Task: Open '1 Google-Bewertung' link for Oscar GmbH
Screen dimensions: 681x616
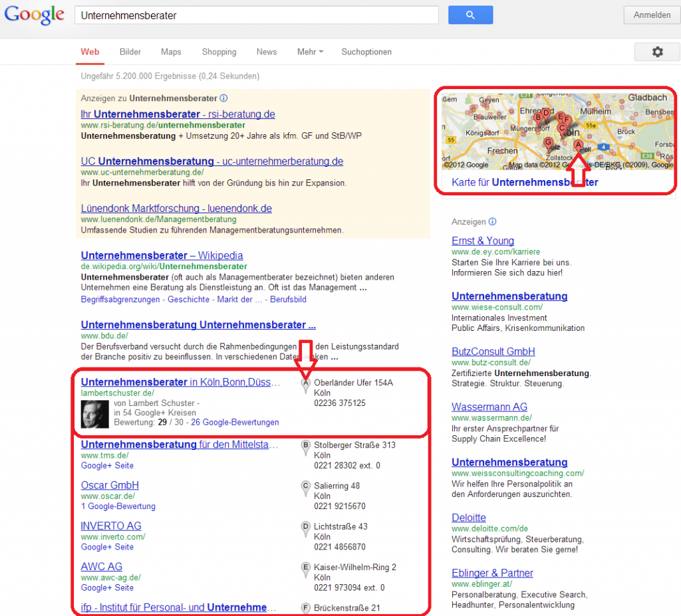Action: (118, 506)
